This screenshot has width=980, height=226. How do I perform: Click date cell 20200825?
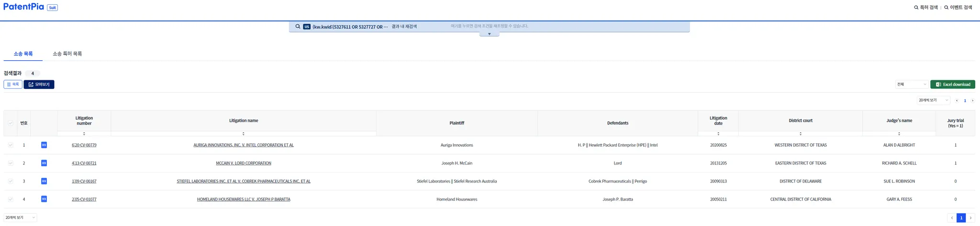718,145
